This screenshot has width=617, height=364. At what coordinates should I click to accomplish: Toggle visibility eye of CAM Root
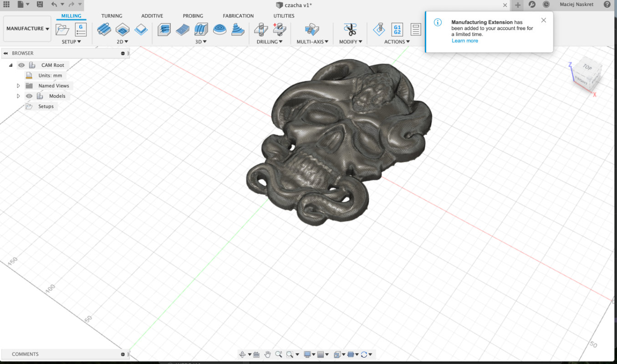pos(21,65)
